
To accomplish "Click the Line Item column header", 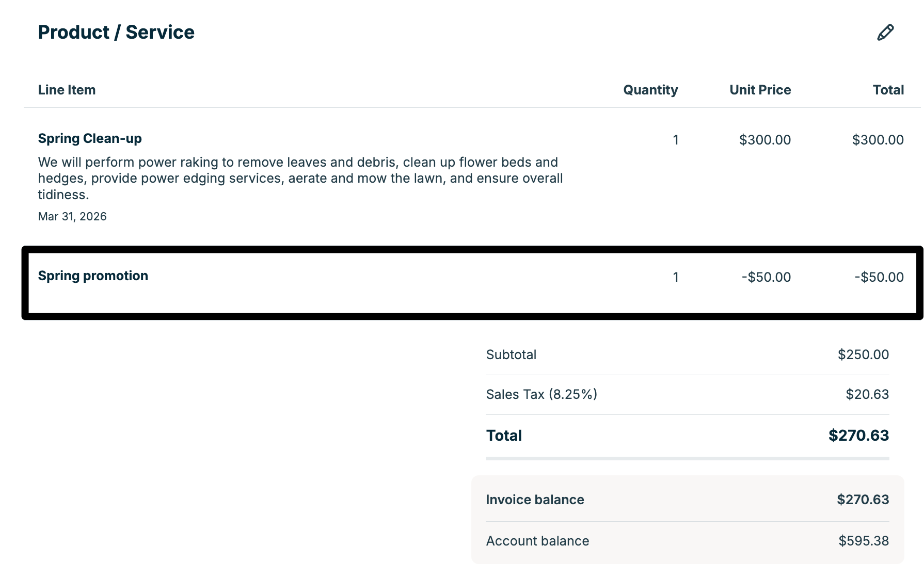I will pos(67,90).
